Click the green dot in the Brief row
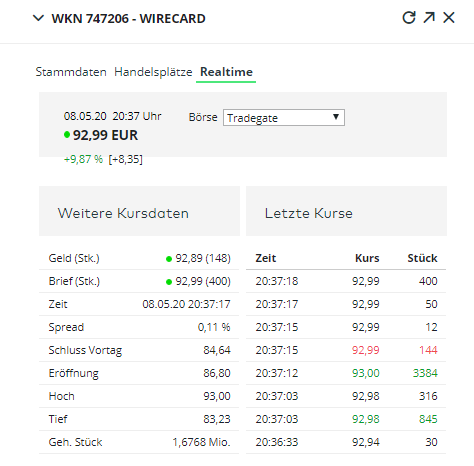Viewport: 474px width, 466px height. (x=169, y=282)
